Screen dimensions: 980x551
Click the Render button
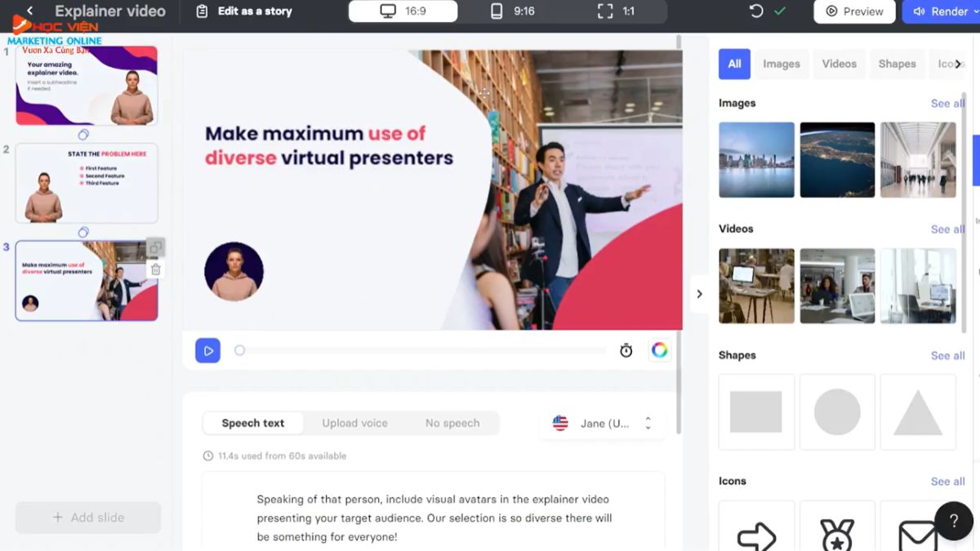tap(941, 11)
